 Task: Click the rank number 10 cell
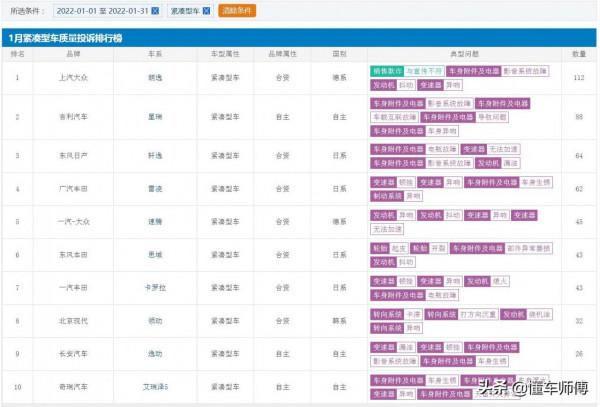coord(17,387)
